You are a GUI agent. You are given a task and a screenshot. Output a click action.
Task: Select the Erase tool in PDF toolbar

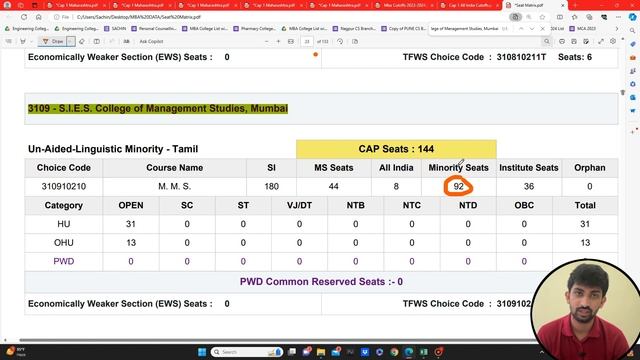(82, 41)
